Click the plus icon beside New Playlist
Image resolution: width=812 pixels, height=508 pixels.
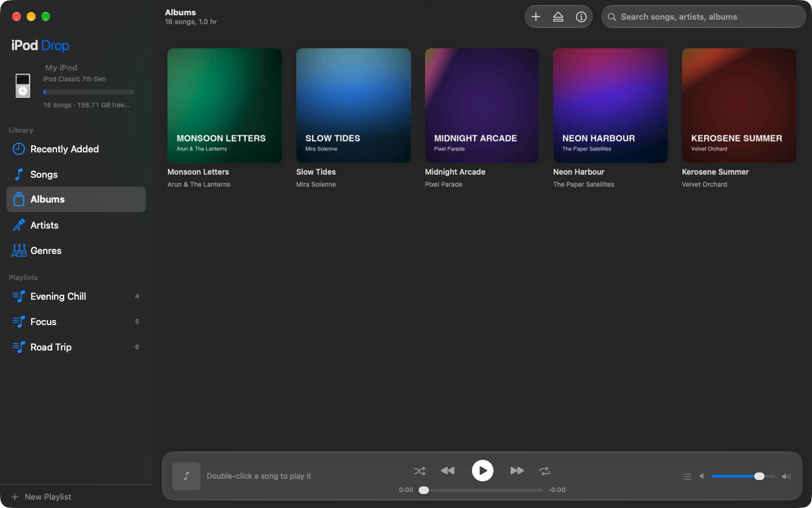pyautogui.click(x=15, y=497)
